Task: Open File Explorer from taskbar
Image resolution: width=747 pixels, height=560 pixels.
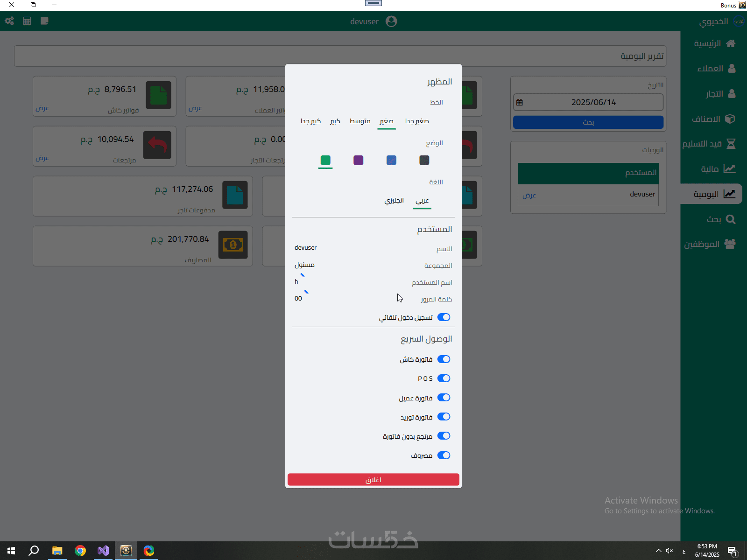Action: pyautogui.click(x=57, y=551)
